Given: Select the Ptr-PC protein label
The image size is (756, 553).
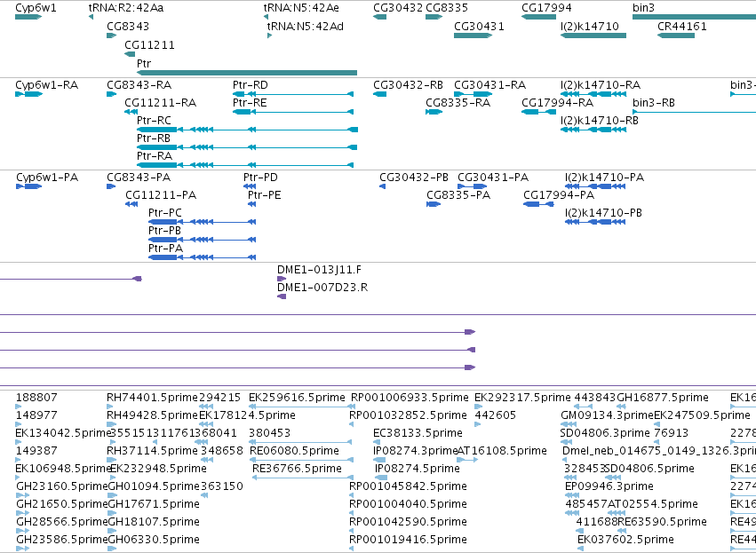Looking at the screenshot, I should point(165,213).
